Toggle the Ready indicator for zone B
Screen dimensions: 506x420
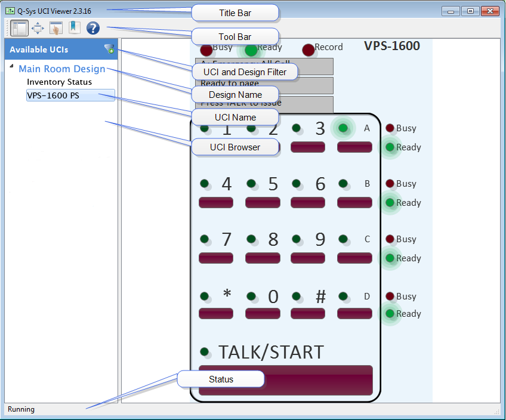pyautogui.click(x=391, y=203)
